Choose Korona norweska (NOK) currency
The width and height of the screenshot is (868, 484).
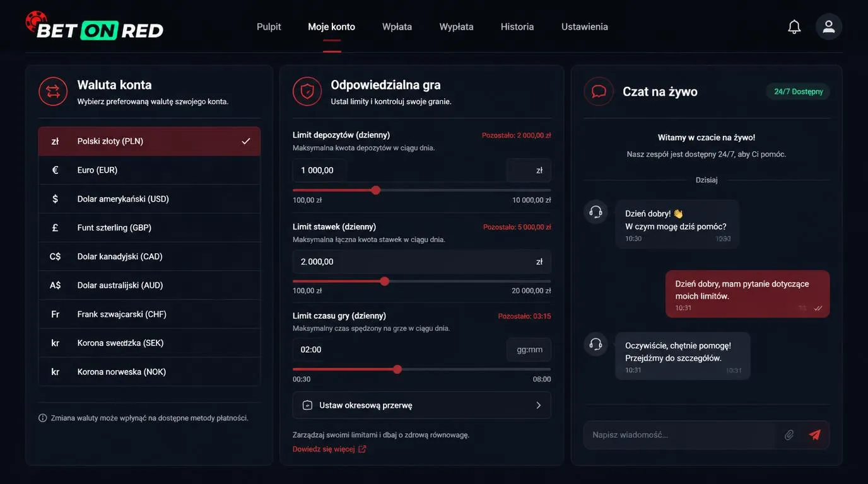[x=150, y=372]
